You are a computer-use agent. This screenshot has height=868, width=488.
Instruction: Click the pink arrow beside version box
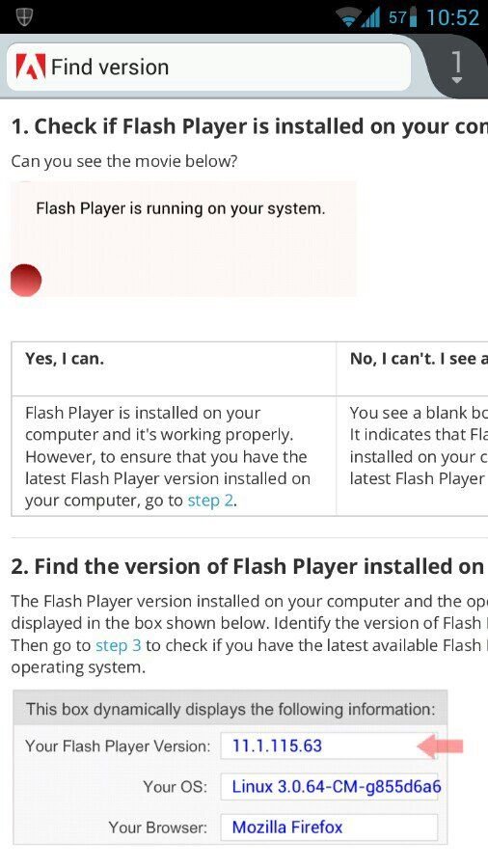coord(440,746)
